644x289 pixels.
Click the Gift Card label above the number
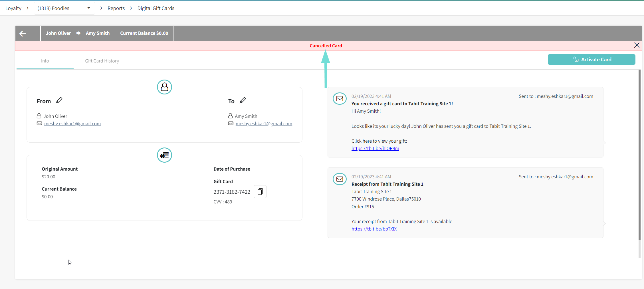point(223,181)
